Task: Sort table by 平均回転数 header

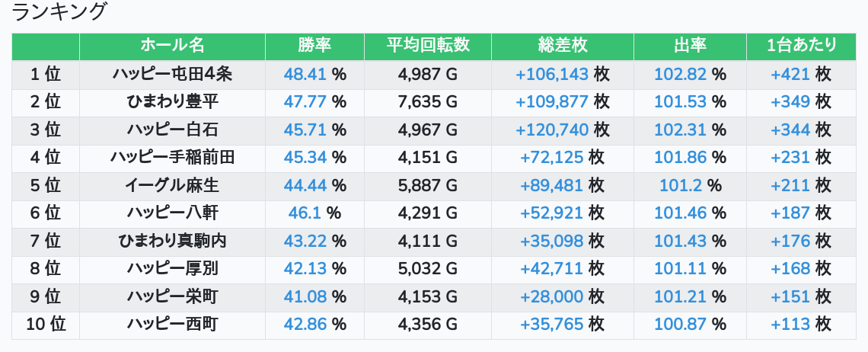Action: [x=427, y=46]
